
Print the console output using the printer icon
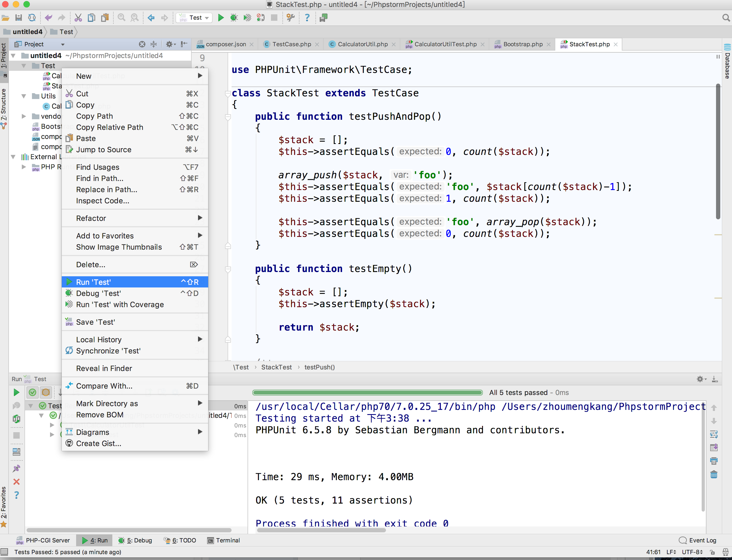pyautogui.click(x=714, y=461)
